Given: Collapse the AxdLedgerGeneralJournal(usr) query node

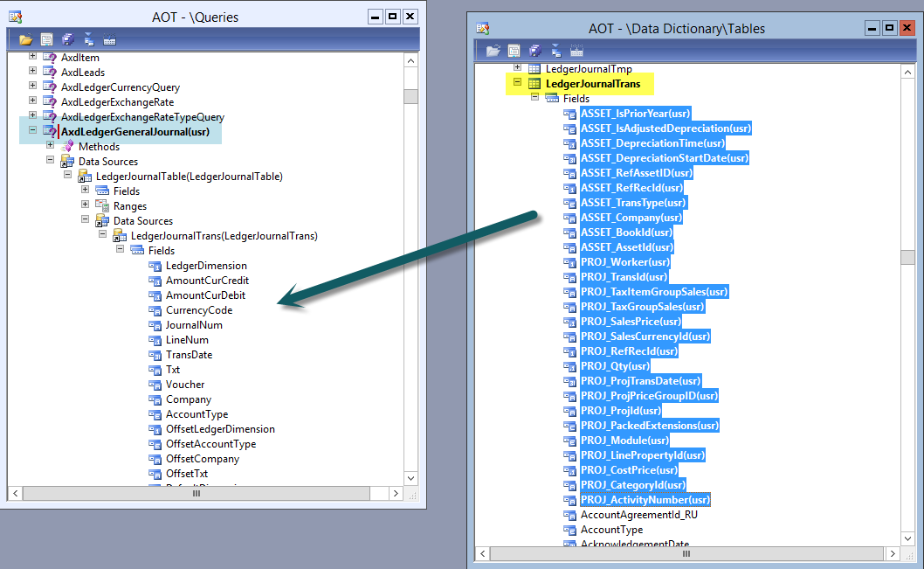Looking at the screenshot, I should point(33,131).
